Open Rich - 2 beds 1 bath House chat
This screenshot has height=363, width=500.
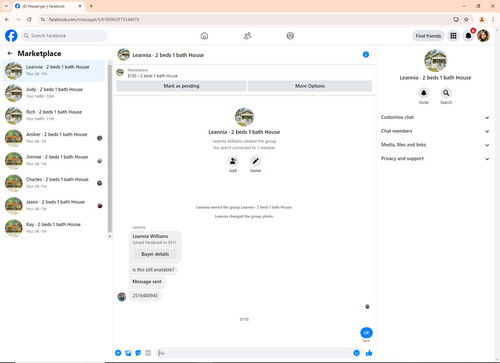[53, 115]
